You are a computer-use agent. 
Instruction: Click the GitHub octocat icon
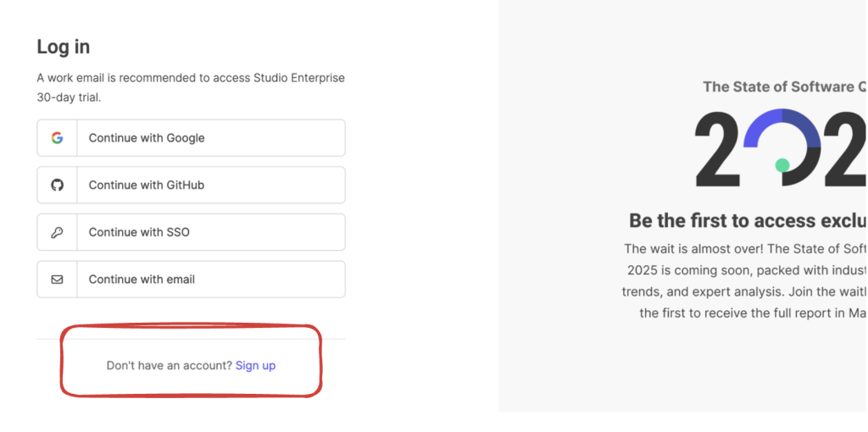tap(57, 185)
